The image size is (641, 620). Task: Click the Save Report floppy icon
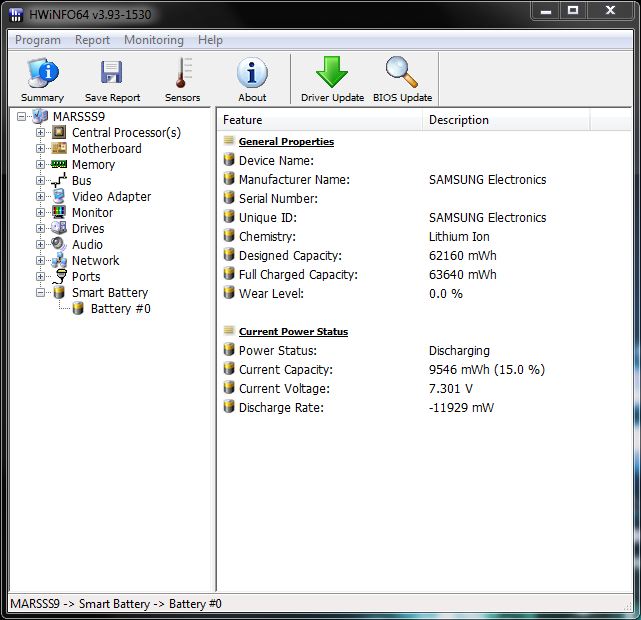pyautogui.click(x=112, y=72)
